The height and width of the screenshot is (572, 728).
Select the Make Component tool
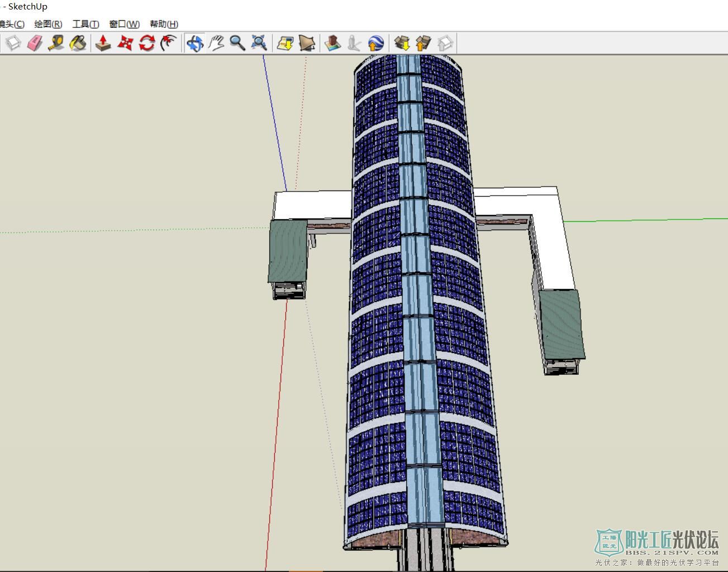[x=13, y=43]
